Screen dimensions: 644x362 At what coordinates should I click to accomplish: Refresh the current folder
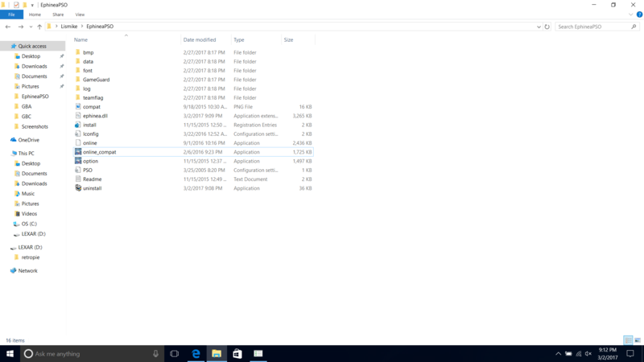[547, 27]
